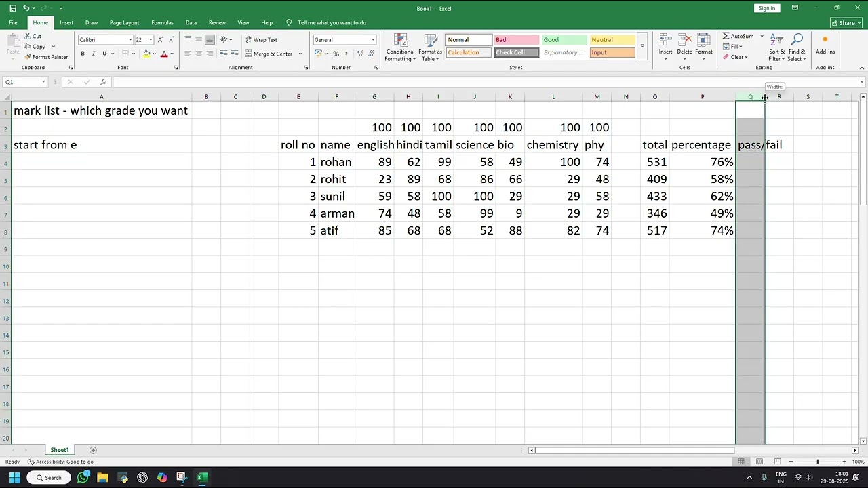Click the zoom slider handle
The height and width of the screenshot is (488, 868).
click(817, 462)
